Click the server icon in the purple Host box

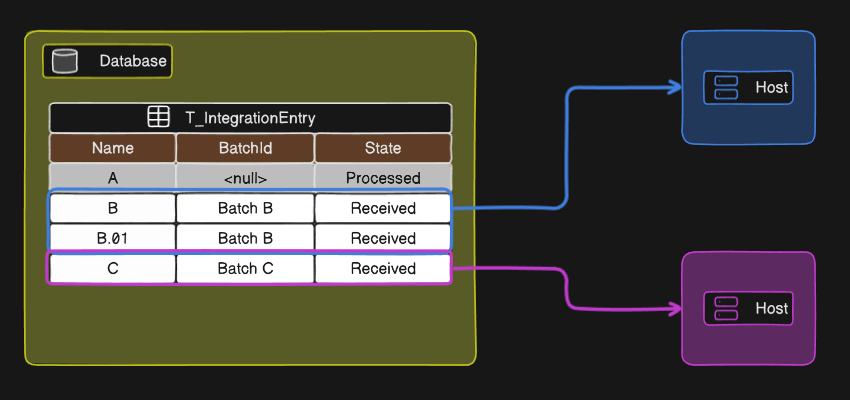(726, 308)
